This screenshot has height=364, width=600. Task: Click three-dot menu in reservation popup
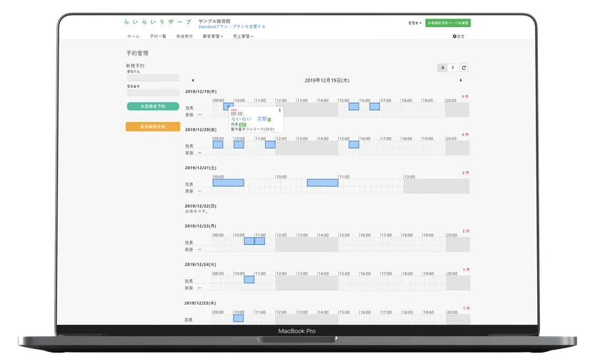279,110
